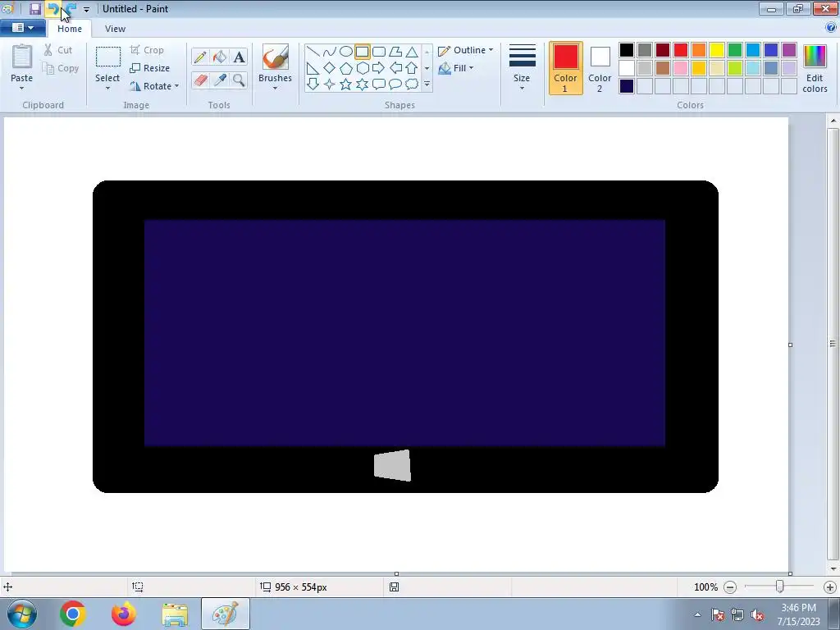Open the Windows Start button

[21, 614]
